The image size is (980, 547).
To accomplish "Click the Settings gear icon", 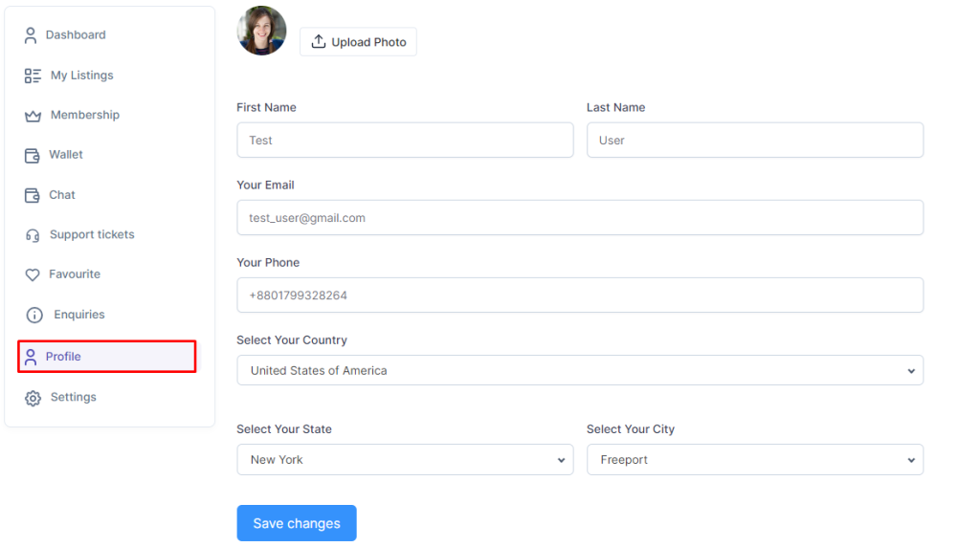I will pos(33,398).
